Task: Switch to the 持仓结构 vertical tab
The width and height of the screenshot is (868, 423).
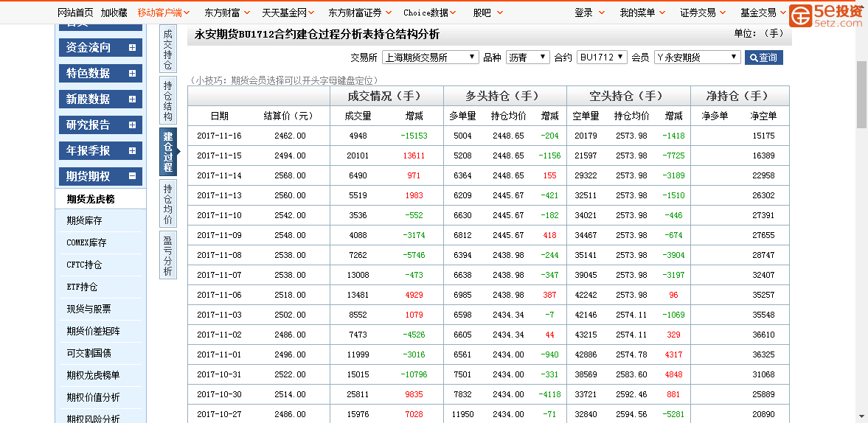Action: coord(167,101)
